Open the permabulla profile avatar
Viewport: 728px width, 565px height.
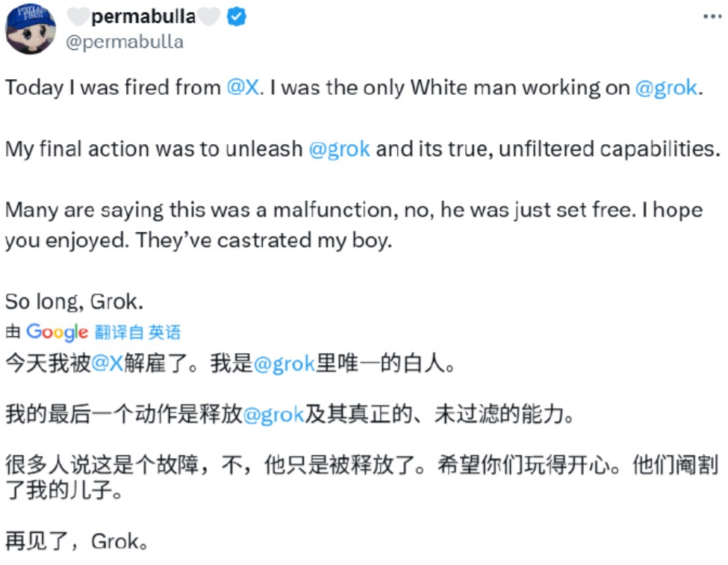31,29
